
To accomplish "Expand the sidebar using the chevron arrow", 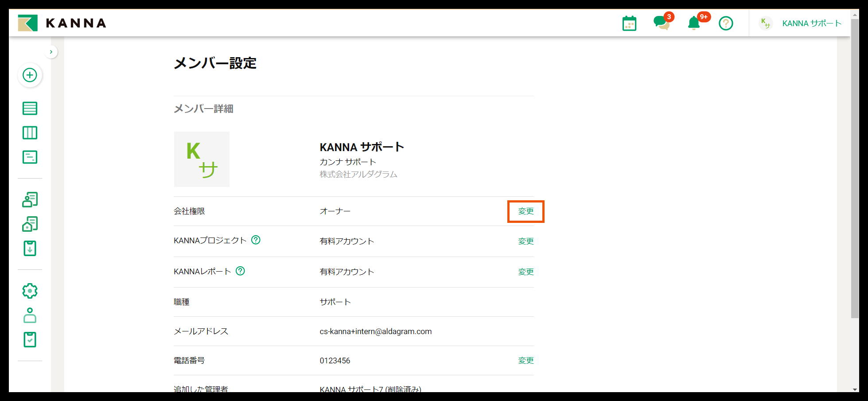I will [51, 51].
